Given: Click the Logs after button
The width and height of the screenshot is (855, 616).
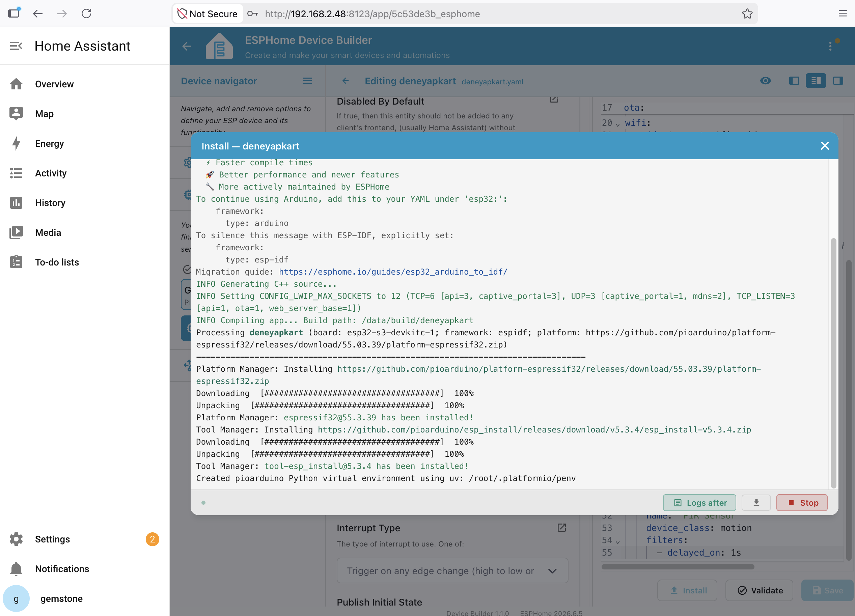Looking at the screenshot, I should (699, 503).
